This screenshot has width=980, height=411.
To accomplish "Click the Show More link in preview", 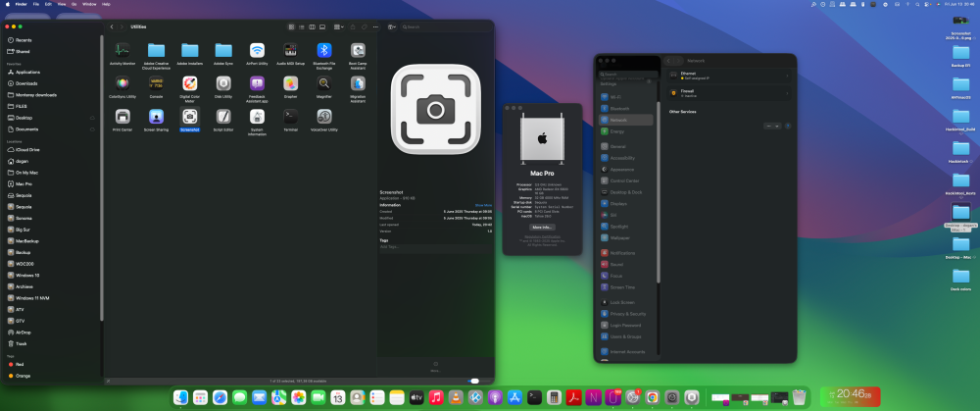I will click(483, 205).
